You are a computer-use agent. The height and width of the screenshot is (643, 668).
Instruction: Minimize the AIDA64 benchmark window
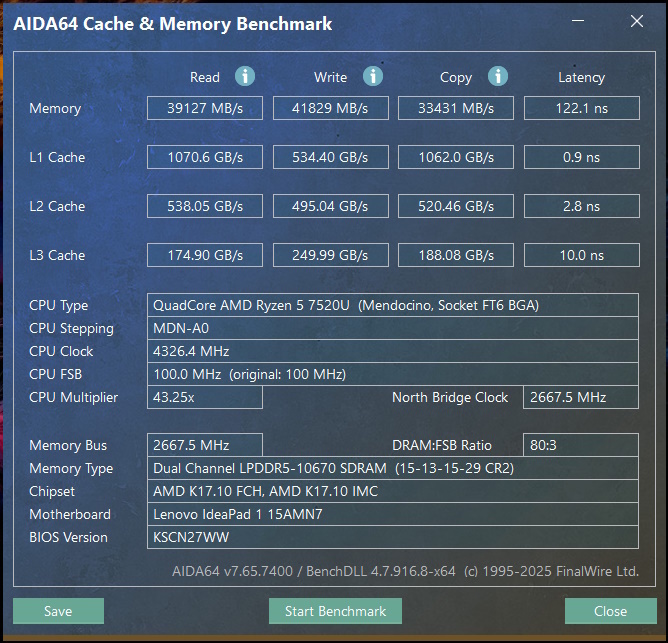coord(578,21)
